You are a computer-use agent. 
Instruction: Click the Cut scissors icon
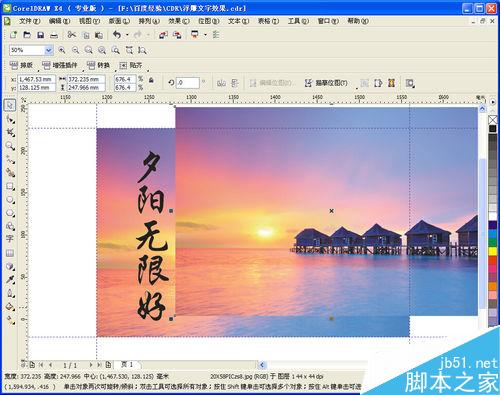tap(72, 35)
